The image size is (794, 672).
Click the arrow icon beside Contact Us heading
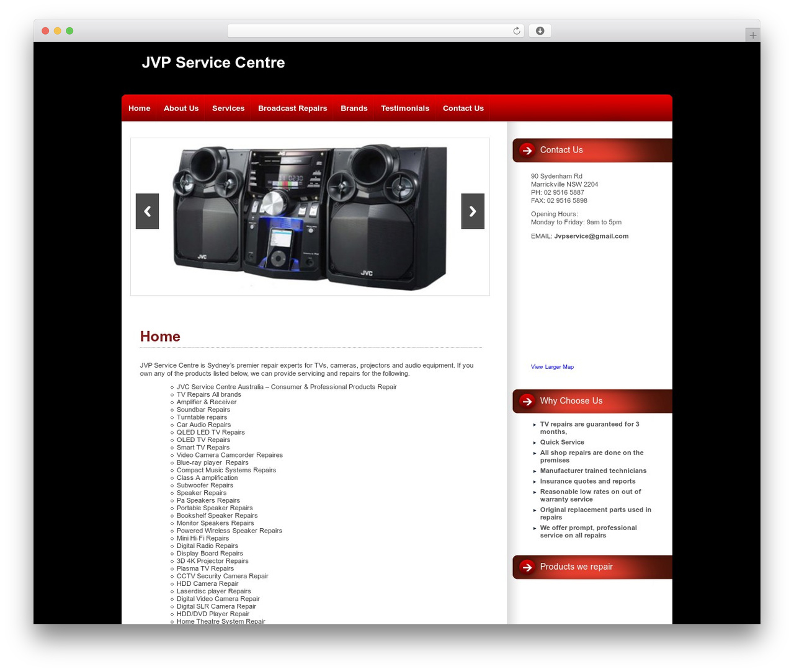[x=527, y=150]
